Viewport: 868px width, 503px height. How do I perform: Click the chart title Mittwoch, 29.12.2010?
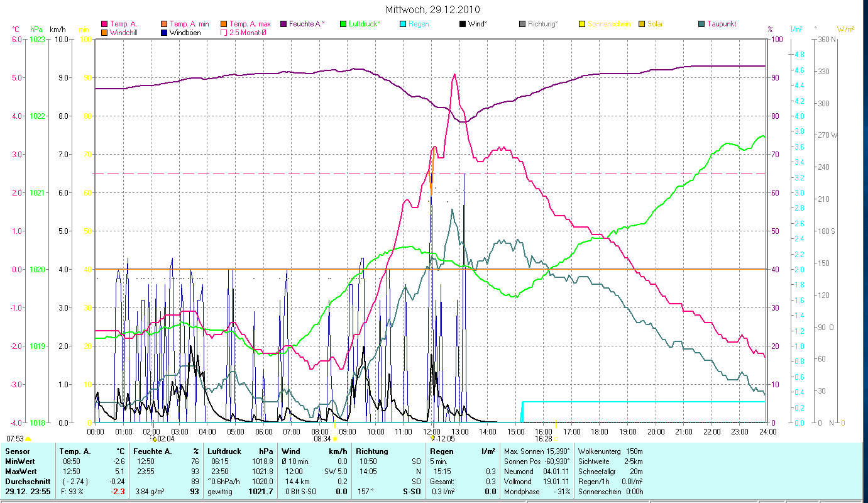433,10
